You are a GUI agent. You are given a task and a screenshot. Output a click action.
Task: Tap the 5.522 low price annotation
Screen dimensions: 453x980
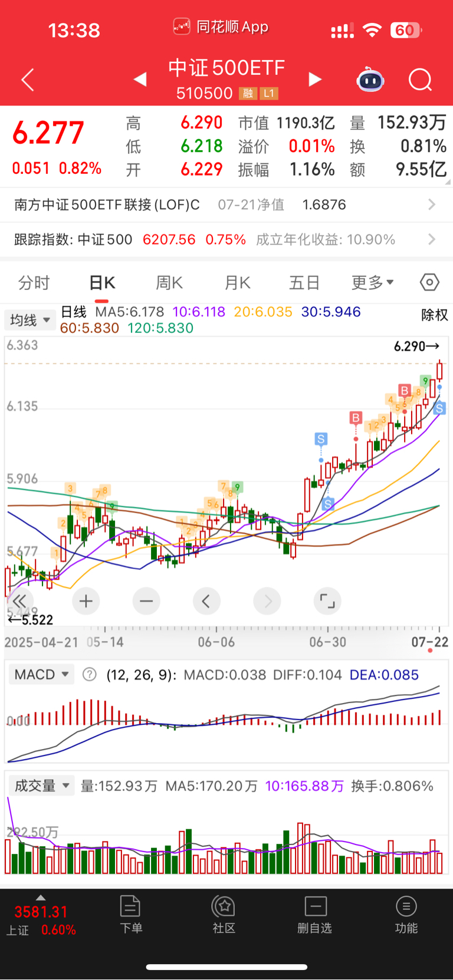tap(30, 620)
